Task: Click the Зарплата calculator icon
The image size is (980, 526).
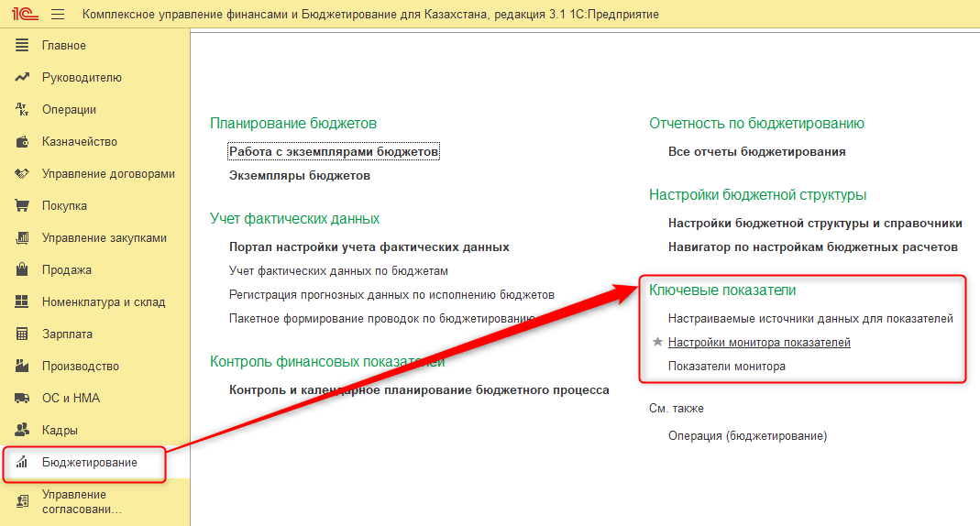Action: tap(22, 334)
